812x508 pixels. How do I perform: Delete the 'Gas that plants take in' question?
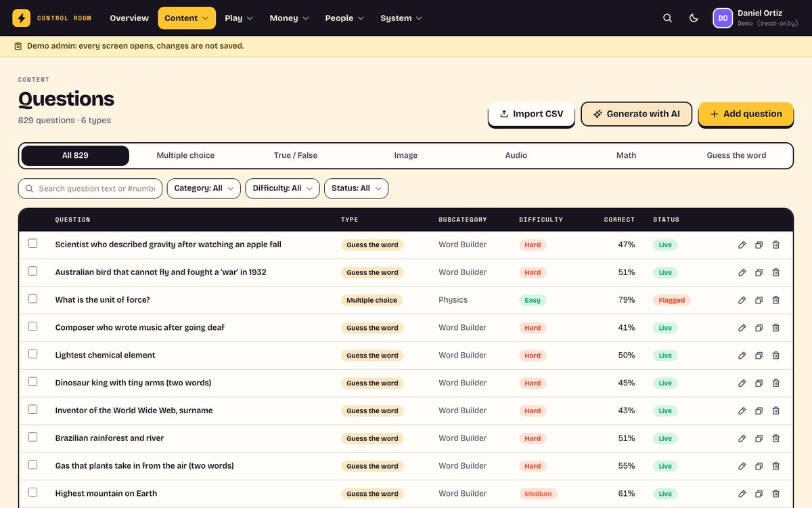[776, 466]
